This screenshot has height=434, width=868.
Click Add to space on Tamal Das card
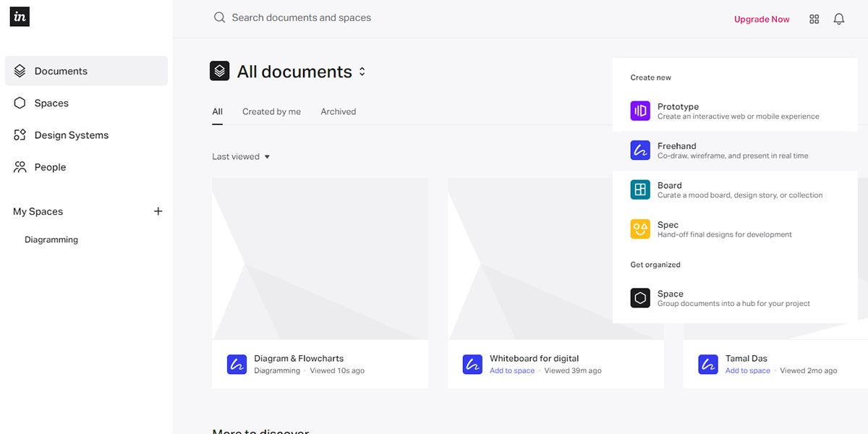[748, 370]
